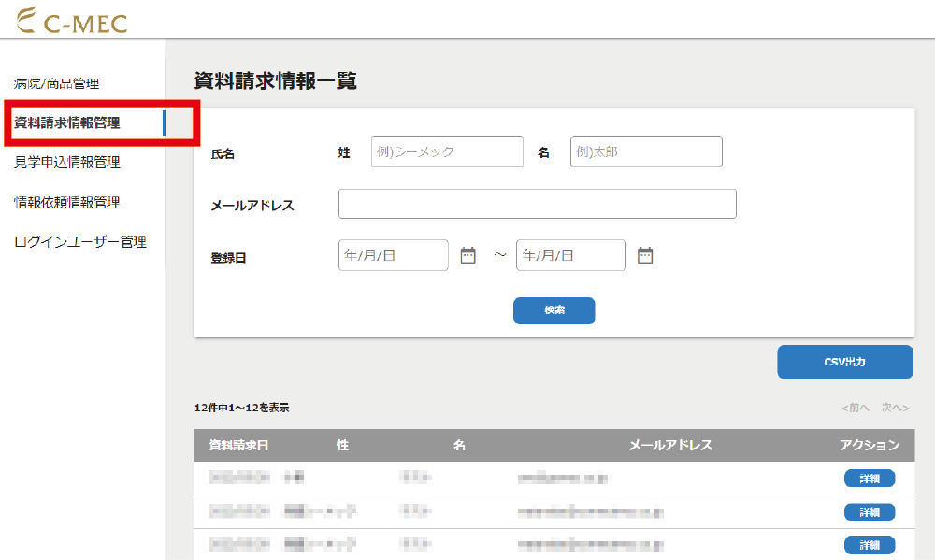The height and width of the screenshot is (560, 935).
Task: Open 情報依頼情報管理 page
Action: (66, 203)
